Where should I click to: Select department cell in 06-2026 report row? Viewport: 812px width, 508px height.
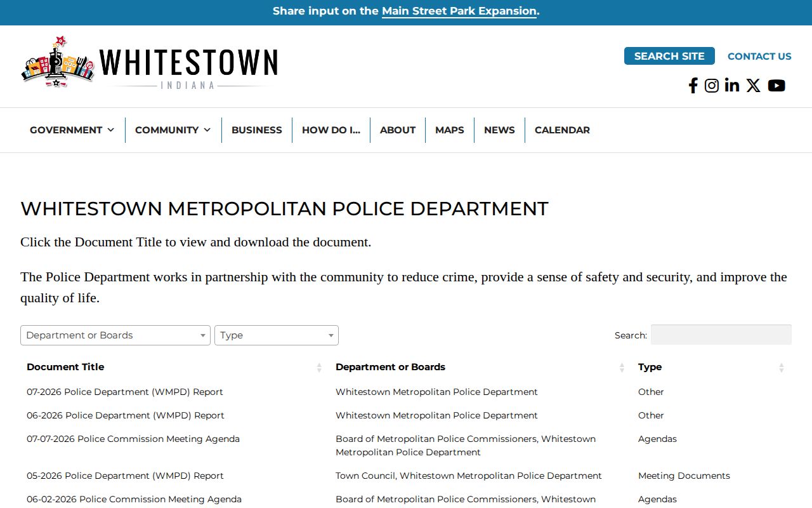coord(436,415)
